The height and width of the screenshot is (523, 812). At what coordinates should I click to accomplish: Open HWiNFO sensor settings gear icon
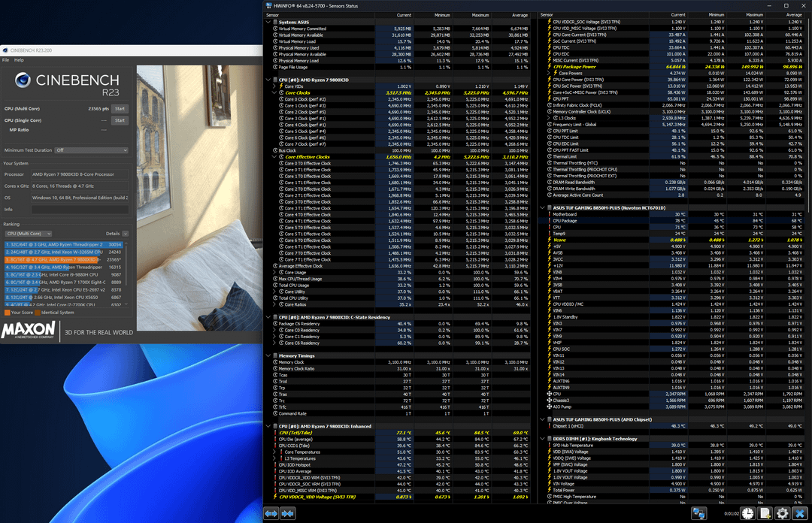782,513
